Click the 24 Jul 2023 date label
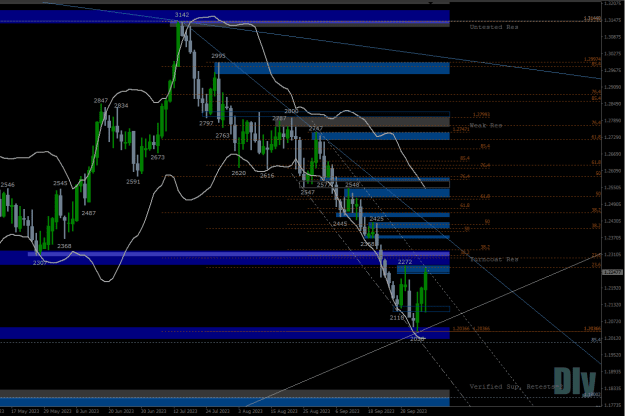This screenshot has width=625, height=416. [218, 411]
